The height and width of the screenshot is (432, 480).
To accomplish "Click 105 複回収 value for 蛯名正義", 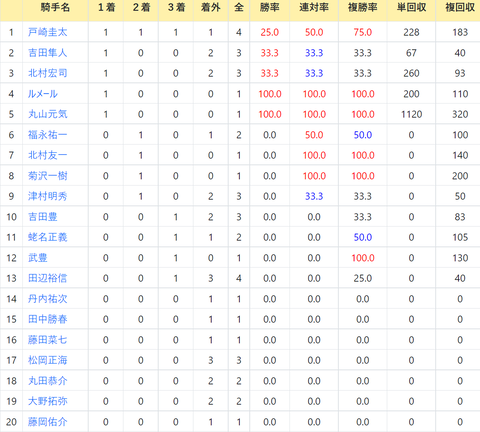I will pyautogui.click(x=460, y=237).
